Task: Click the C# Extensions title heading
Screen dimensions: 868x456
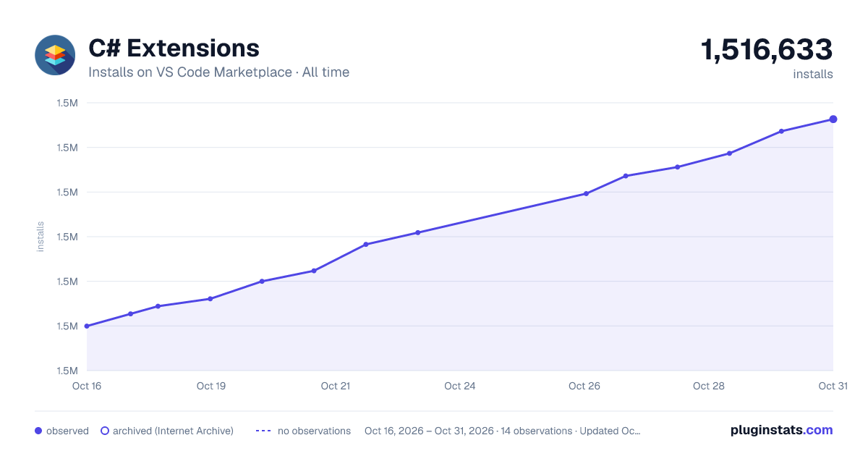Action: click(174, 48)
